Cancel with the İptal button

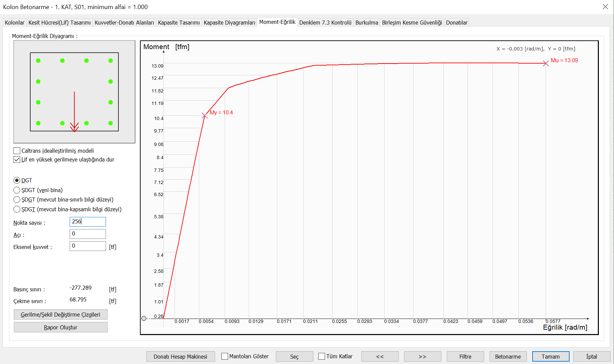coord(592,357)
